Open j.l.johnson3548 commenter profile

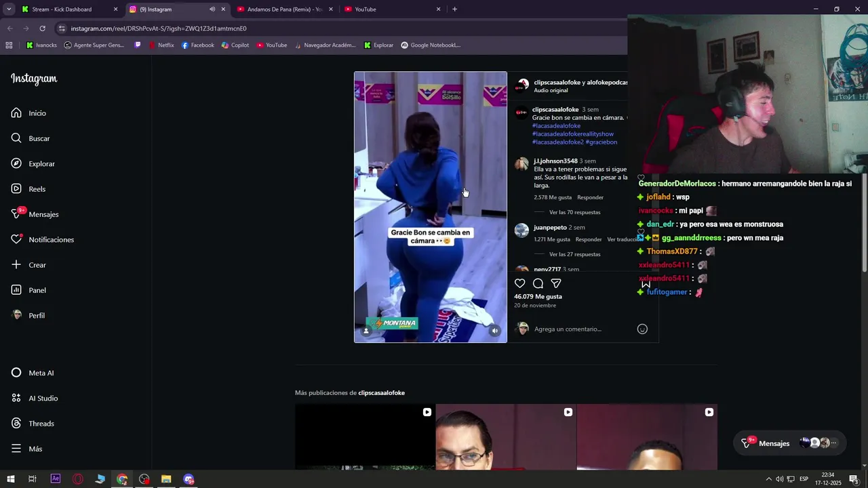(x=555, y=161)
